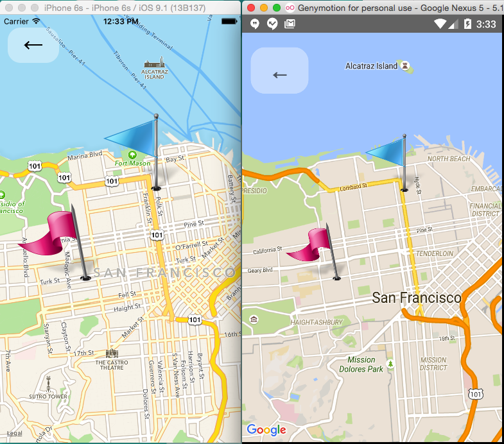Viewport: 504px width, 444px height.
Task: Tap the 'PRESIDIO' label on Google map
Action: click(x=255, y=191)
